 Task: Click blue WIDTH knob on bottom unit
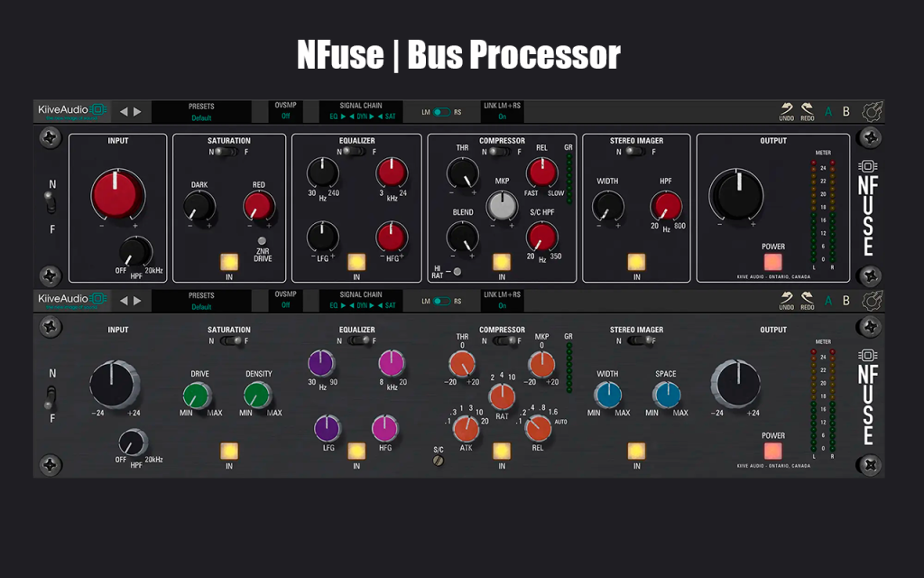click(607, 396)
